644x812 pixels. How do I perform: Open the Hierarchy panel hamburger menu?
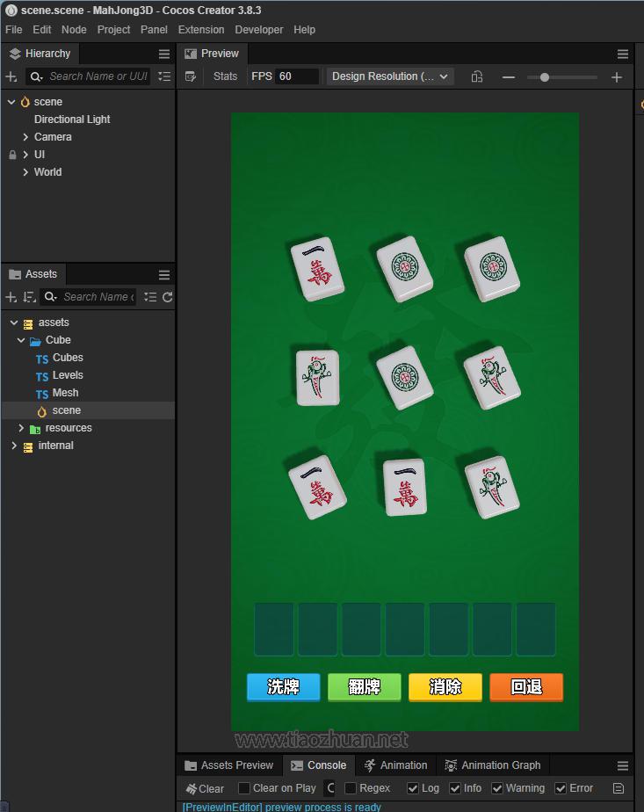click(x=163, y=54)
